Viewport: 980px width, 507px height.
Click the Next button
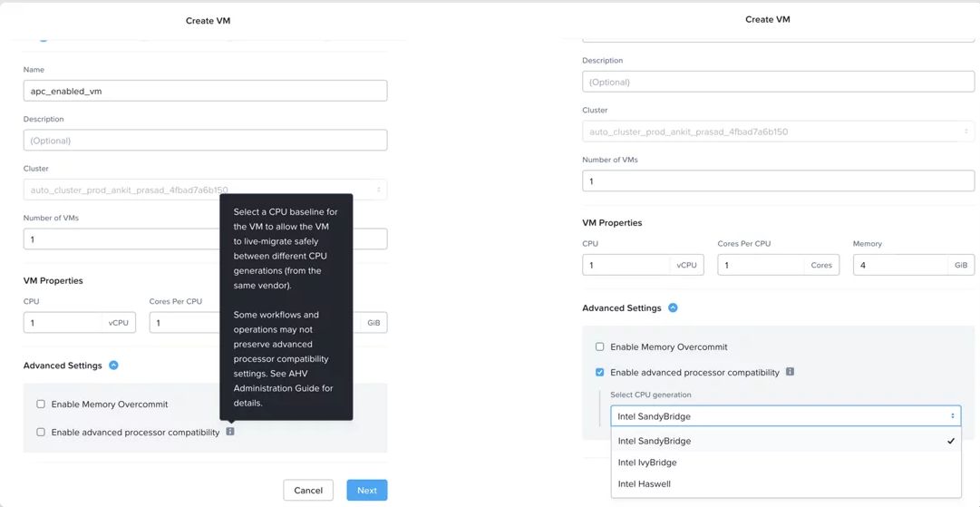(x=367, y=490)
